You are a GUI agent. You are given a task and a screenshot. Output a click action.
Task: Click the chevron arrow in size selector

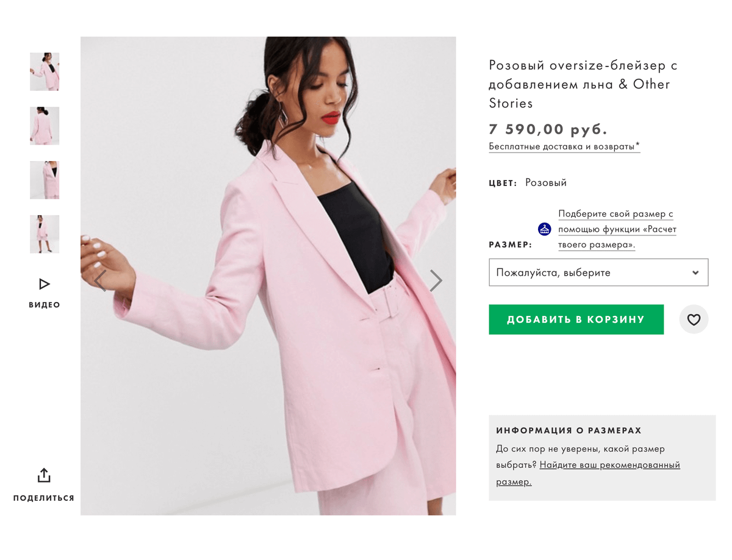(x=695, y=273)
